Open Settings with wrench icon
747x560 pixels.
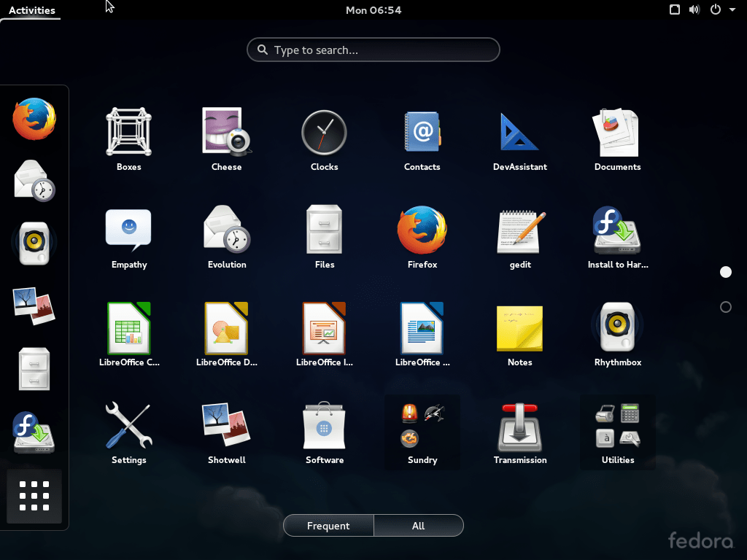click(x=128, y=432)
